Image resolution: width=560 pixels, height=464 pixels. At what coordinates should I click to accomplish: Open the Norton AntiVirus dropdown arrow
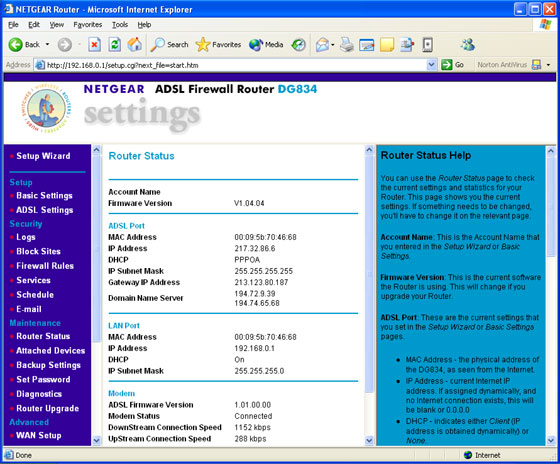pos(548,65)
